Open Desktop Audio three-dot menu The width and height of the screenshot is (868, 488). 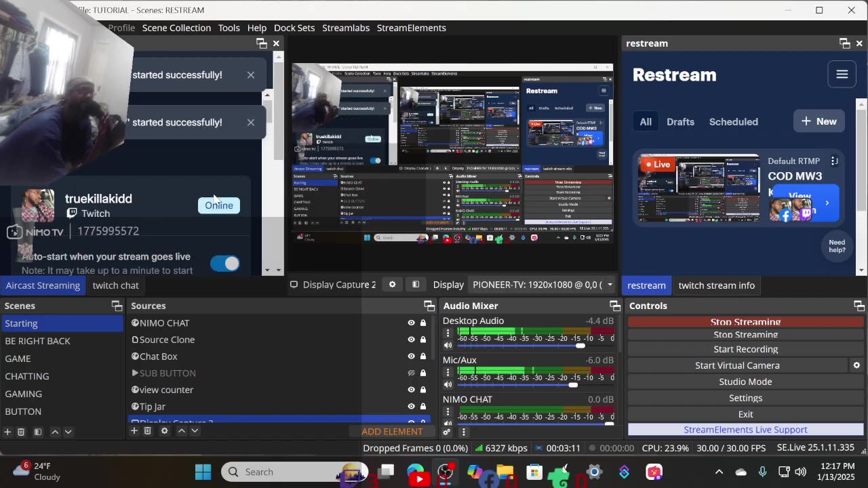tap(448, 333)
